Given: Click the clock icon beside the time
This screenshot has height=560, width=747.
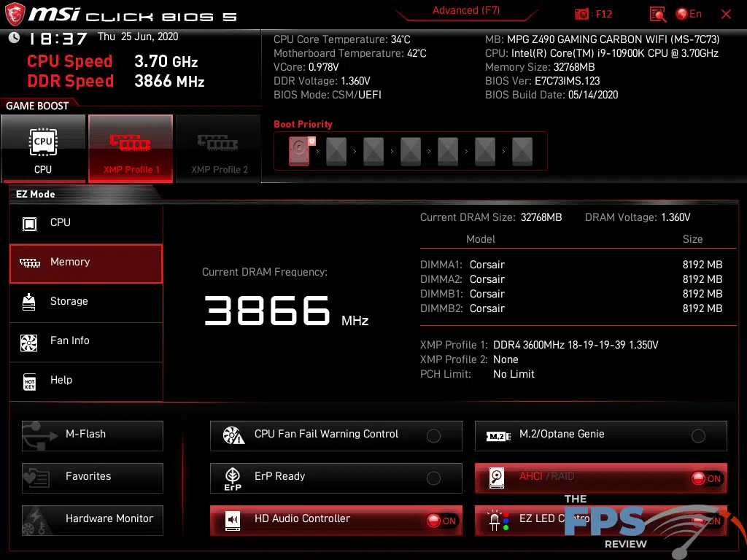Looking at the screenshot, I should 14,37.
